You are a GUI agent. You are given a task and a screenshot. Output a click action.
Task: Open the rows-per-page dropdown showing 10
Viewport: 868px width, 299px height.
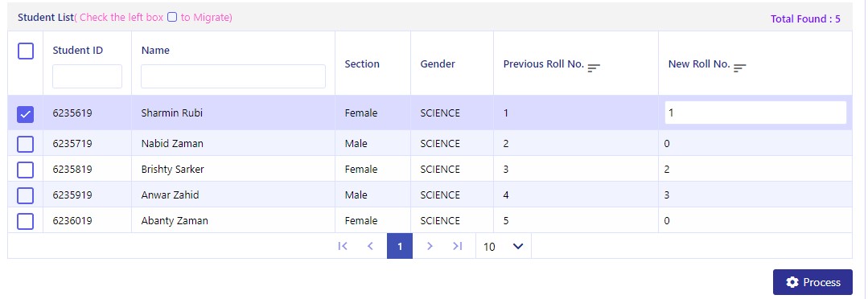[504, 246]
